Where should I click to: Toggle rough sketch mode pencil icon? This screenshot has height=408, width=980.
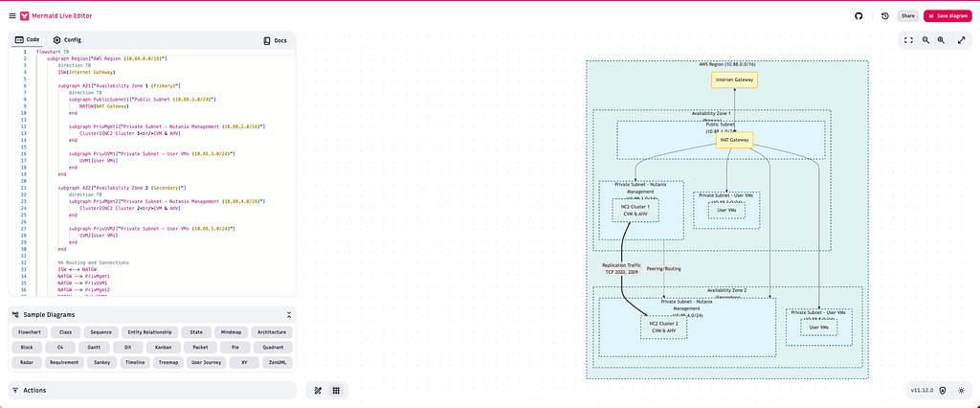(x=318, y=391)
